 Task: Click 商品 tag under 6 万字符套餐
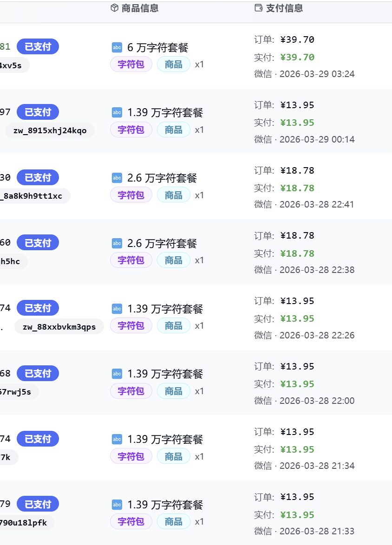click(173, 65)
